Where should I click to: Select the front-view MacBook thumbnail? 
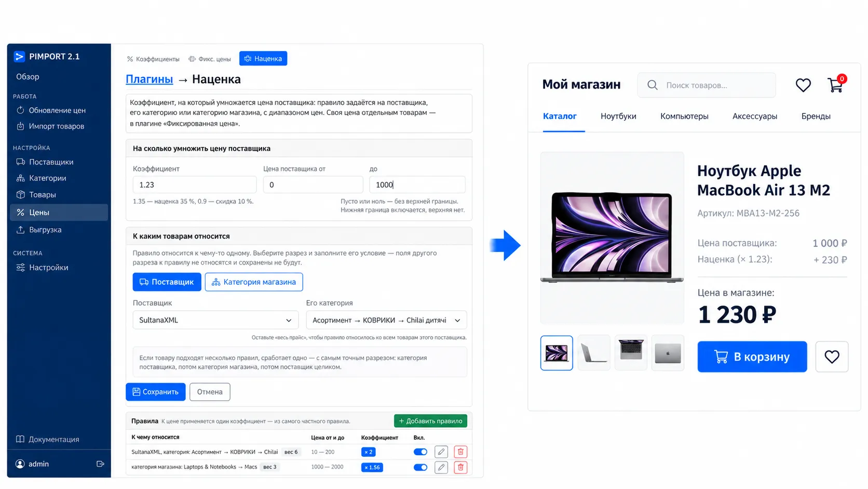coord(557,353)
